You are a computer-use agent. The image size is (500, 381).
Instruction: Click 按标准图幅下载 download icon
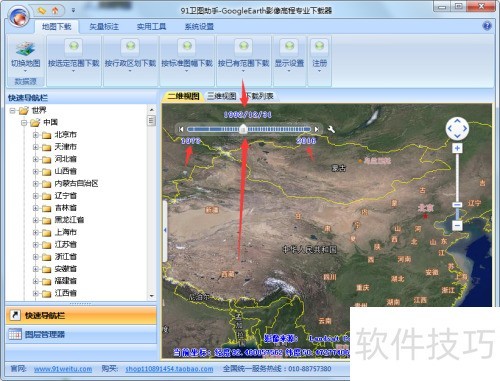tap(187, 46)
